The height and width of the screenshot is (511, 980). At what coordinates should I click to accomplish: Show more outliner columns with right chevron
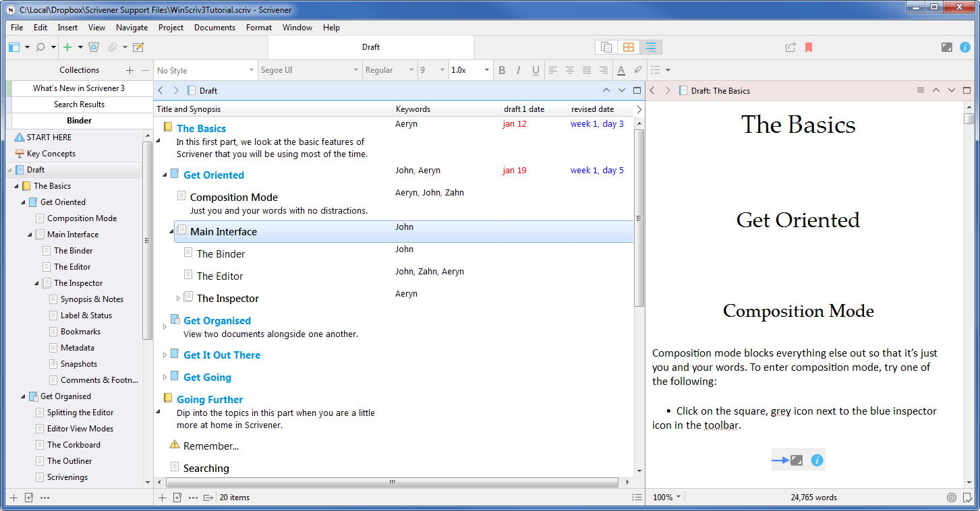point(639,109)
